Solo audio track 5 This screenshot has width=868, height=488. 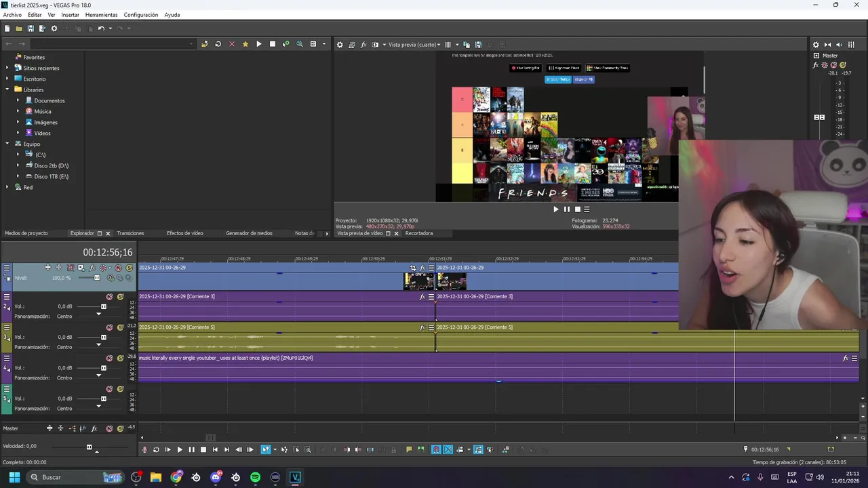tap(120, 389)
